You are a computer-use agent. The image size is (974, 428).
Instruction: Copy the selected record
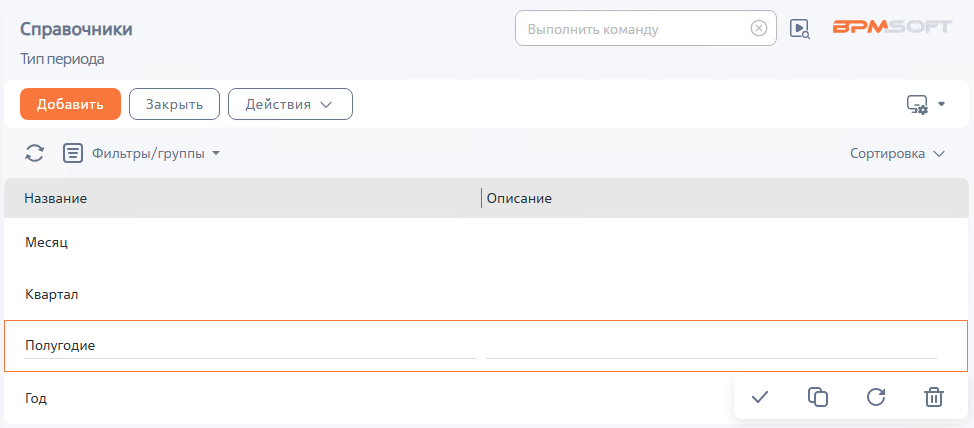(818, 397)
